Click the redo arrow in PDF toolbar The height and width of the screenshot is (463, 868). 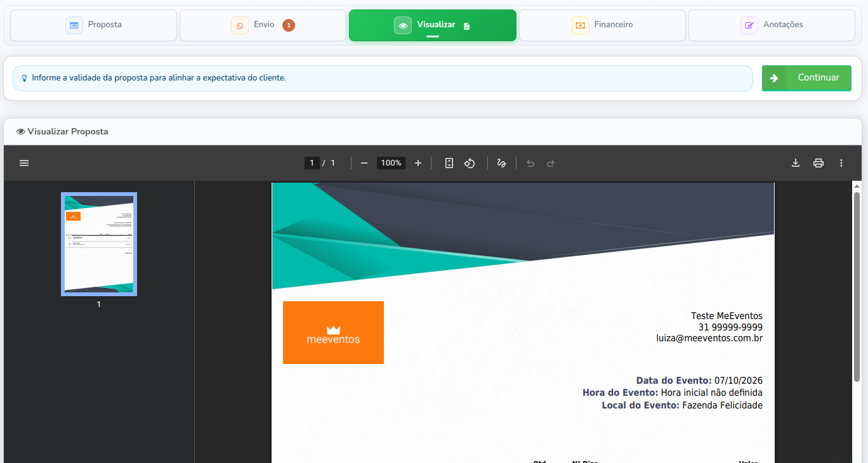(x=551, y=163)
